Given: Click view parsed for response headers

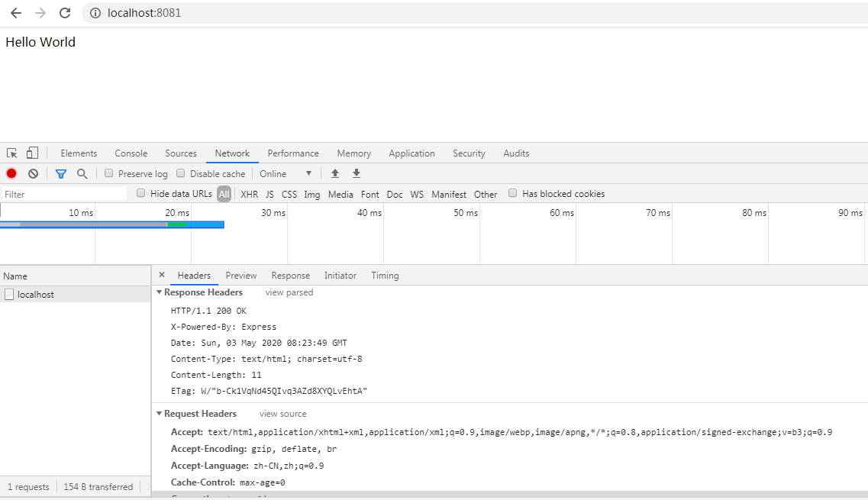Looking at the screenshot, I should (289, 292).
